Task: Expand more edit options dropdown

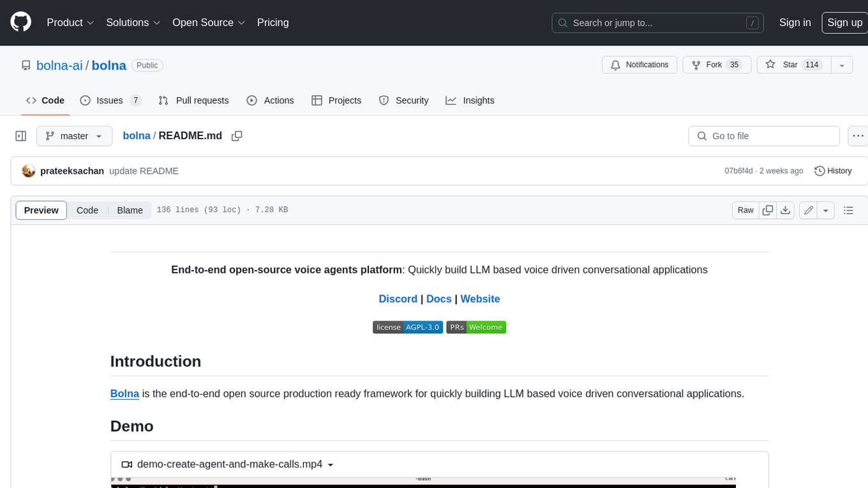Action: click(826, 210)
